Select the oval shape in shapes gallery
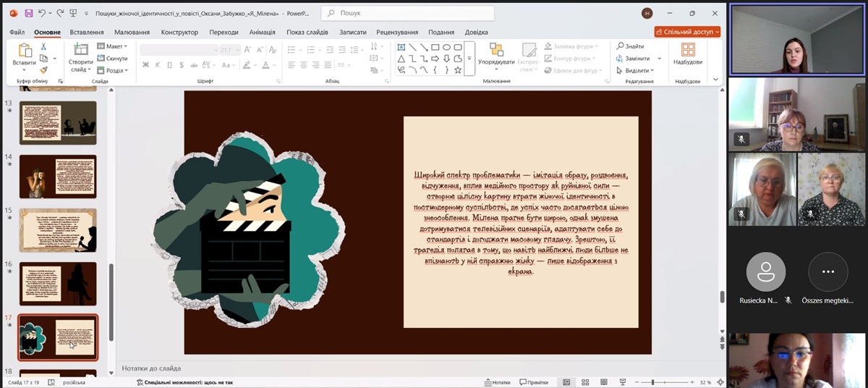The image size is (868, 388). 447,47
